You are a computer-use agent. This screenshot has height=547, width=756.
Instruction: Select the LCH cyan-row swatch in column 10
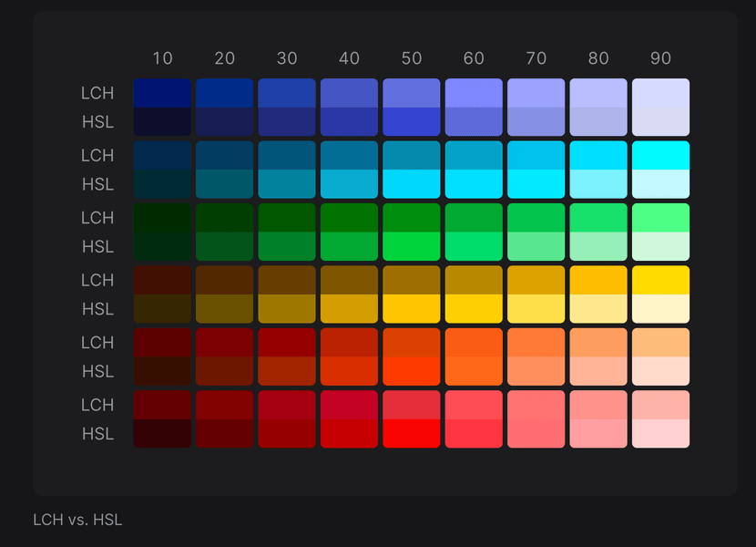tap(162, 156)
